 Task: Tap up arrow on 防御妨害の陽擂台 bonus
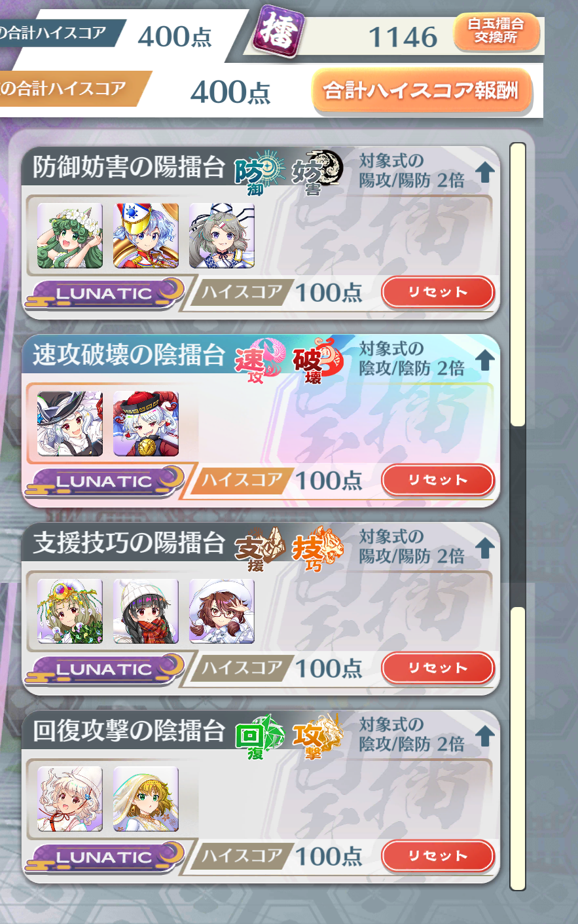tap(484, 172)
